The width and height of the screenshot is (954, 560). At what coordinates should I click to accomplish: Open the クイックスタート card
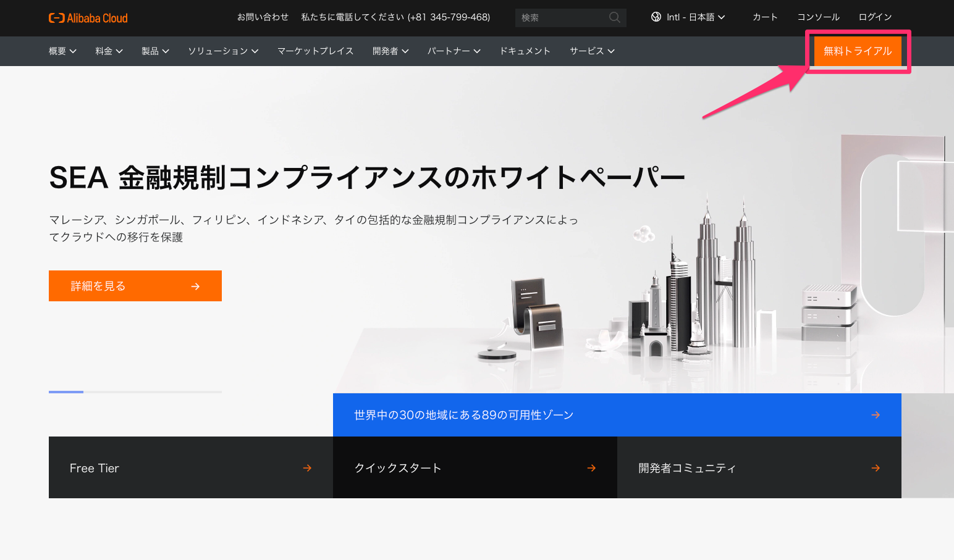[x=475, y=467]
